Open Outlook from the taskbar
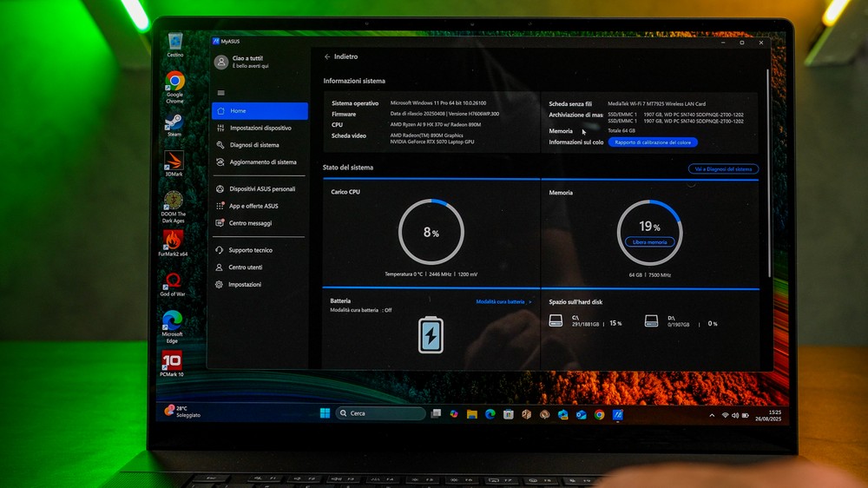The height and width of the screenshot is (488, 868). pyautogui.click(x=582, y=415)
